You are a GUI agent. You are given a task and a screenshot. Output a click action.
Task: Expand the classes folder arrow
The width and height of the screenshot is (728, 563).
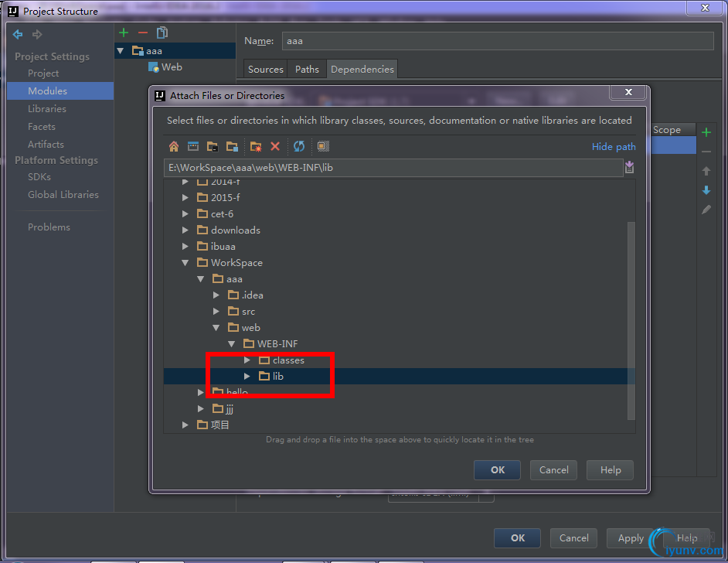[247, 360]
